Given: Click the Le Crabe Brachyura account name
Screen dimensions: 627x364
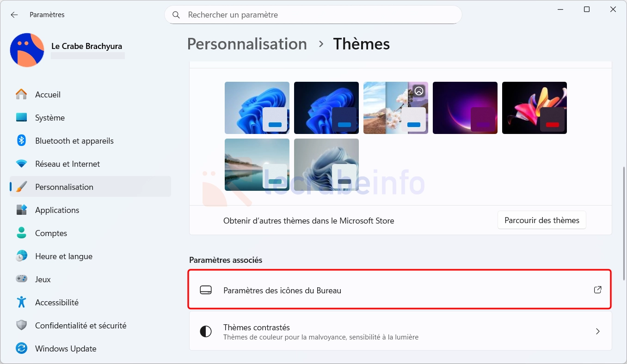Looking at the screenshot, I should pos(86,46).
